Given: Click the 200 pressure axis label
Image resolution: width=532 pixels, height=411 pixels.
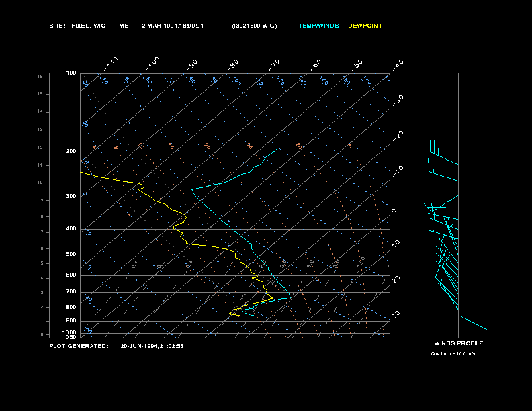Looking at the screenshot, I should point(71,151).
